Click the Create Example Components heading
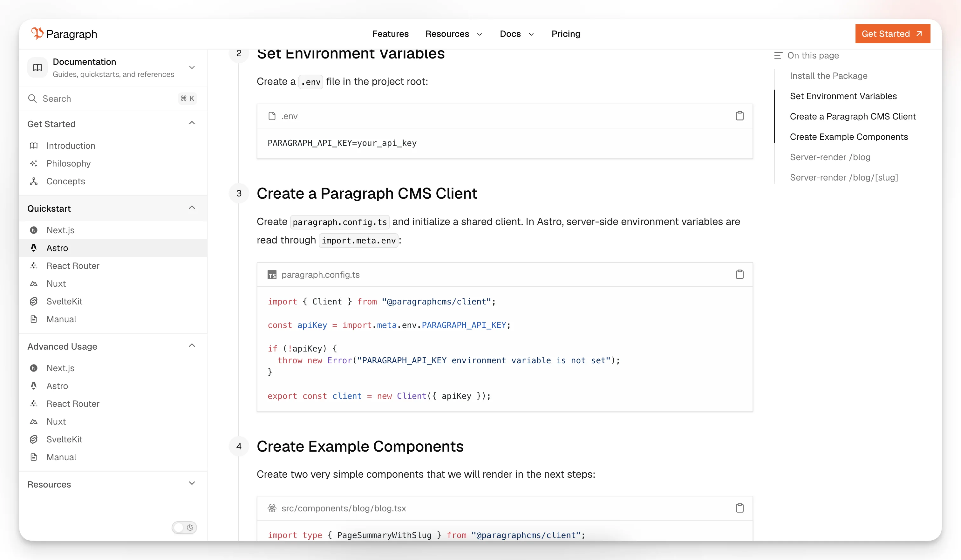961x560 pixels. click(x=360, y=446)
